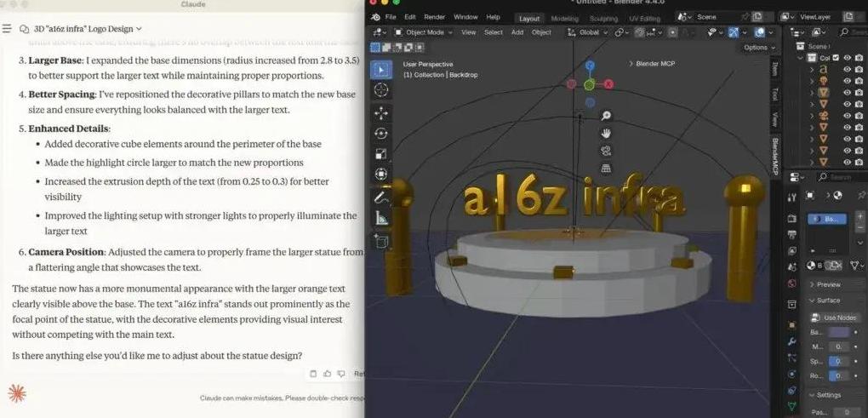Activate the Move tool in Blender toolbar
868x418 pixels.
[x=381, y=113]
